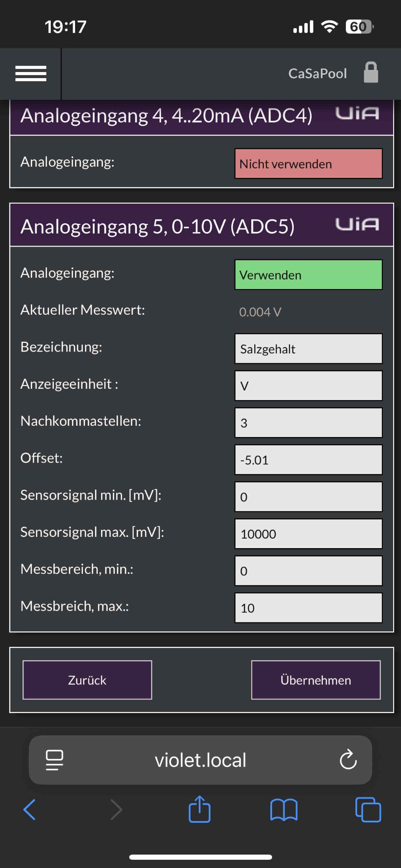401x868 pixels.
Task: Open the Safari page settings icon
Action: (55, 760)
